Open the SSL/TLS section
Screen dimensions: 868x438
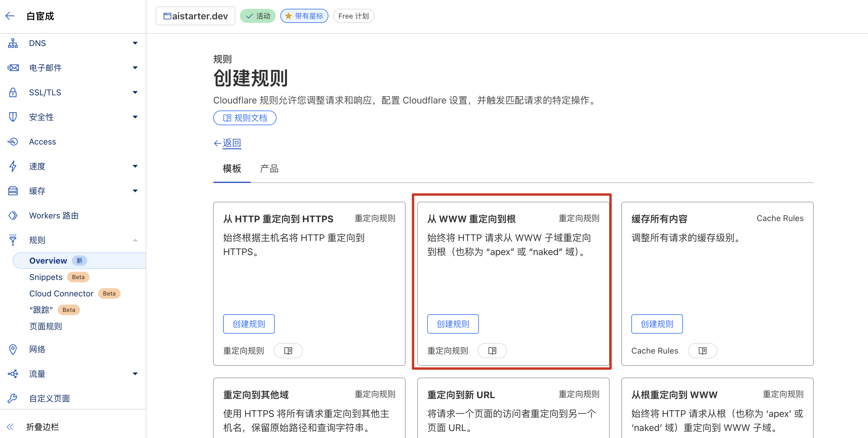pyautogui.click(x=45, y=92)
